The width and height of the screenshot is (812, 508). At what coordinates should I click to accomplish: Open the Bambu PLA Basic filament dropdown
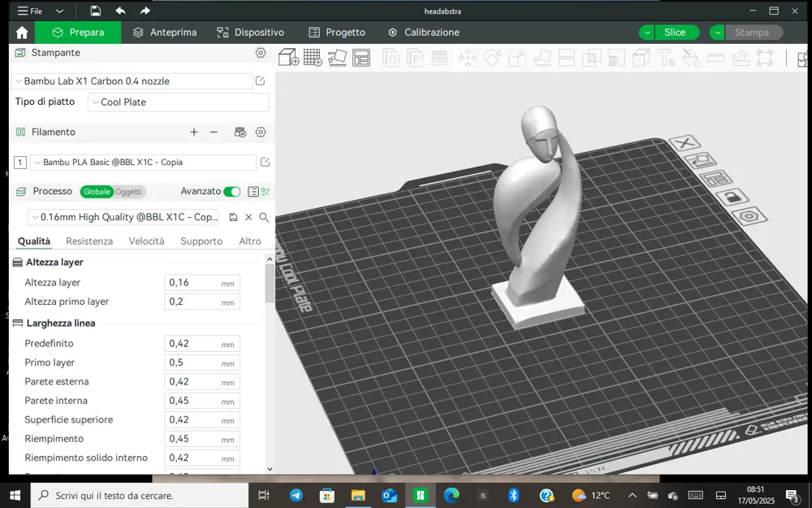click(x=144, y=163)
